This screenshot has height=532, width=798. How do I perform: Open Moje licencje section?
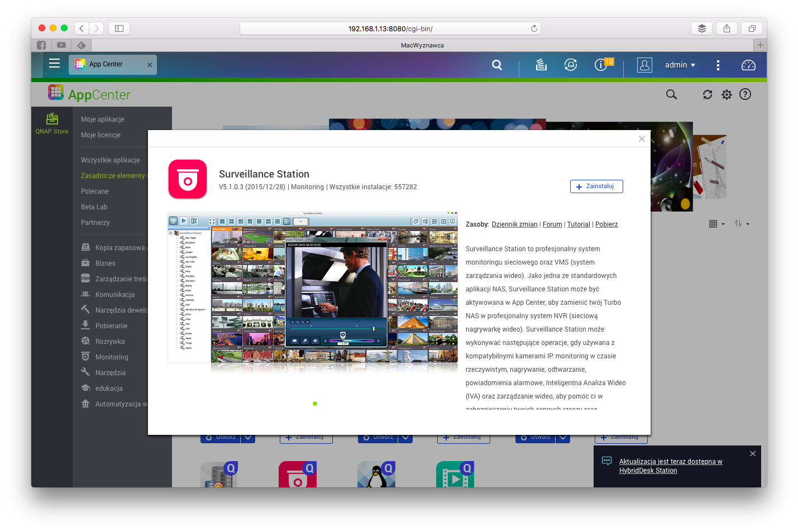pyautogui.click(x=101, y=135)
